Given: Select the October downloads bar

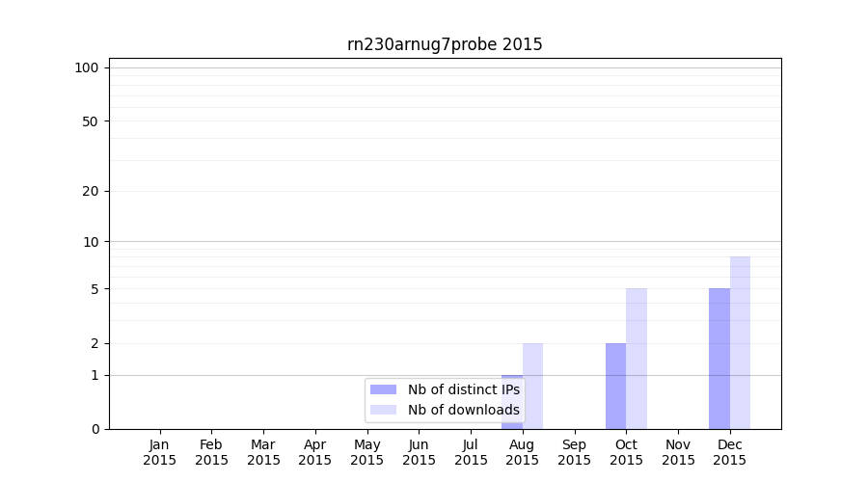Looking at the screenshot, I should tap(637, 359).
